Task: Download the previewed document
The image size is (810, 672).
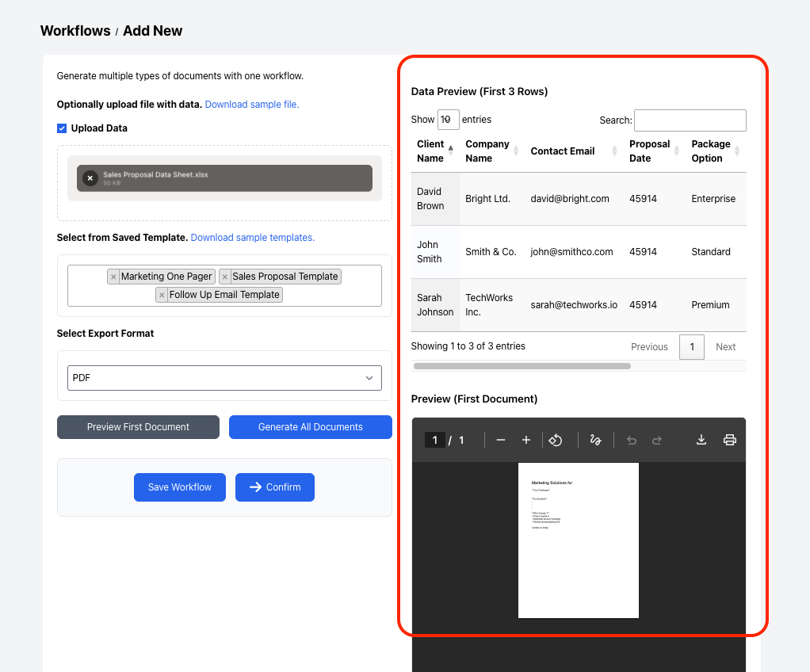Action: [x=701, y=440]
